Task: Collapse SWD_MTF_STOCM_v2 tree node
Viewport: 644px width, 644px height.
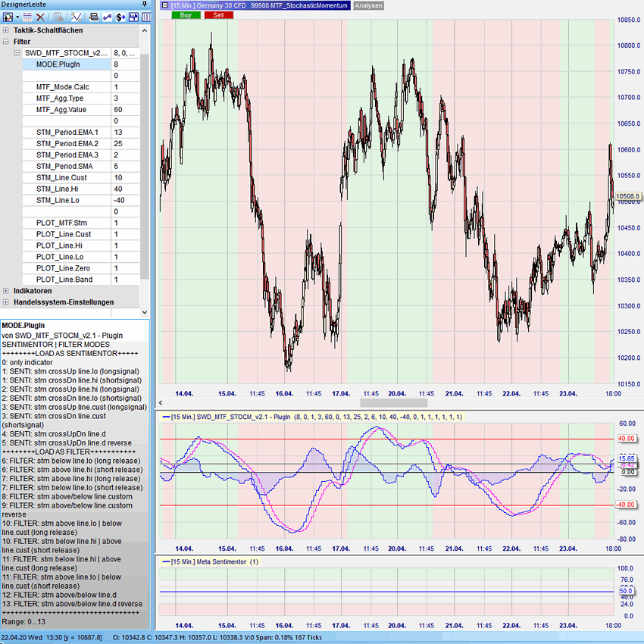Action: pyautogui.click(x=17, y=52)
